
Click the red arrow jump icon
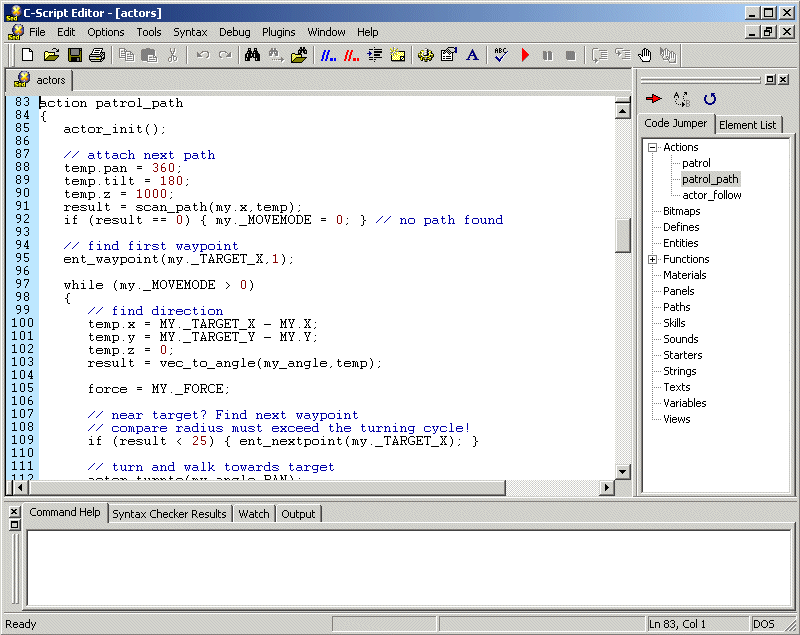pos(654,99)
